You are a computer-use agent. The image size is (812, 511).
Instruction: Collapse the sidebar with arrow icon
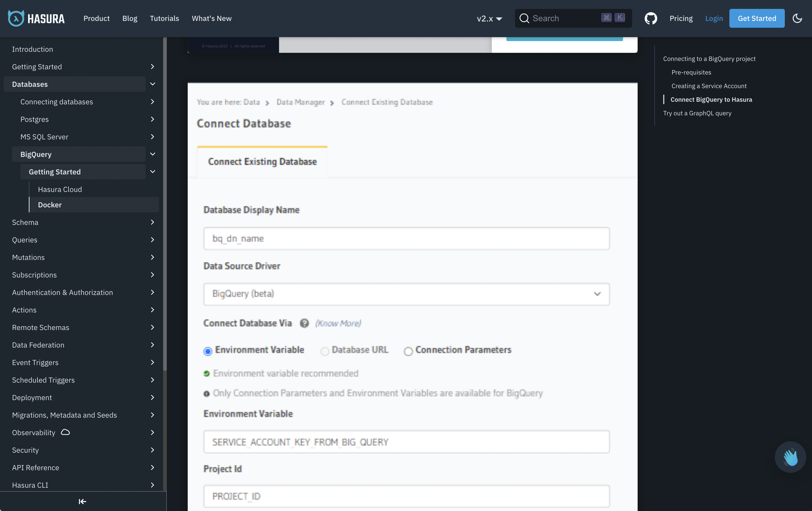coord(82,501)
